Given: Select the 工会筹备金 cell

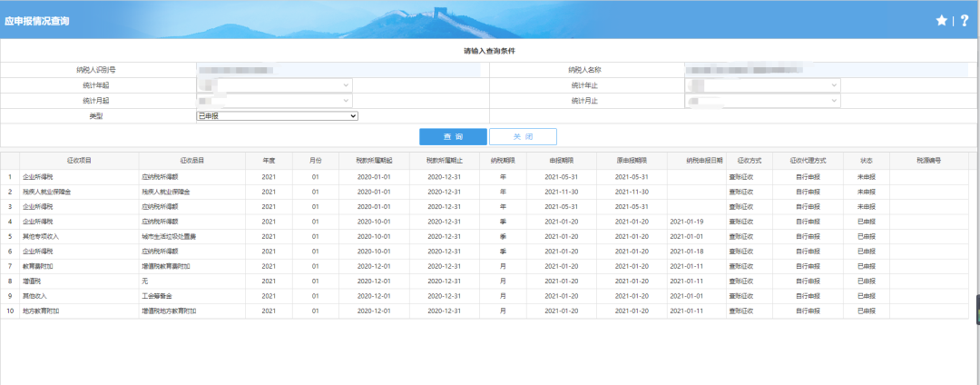Looking at the screenshot, I should pos(191,296).
